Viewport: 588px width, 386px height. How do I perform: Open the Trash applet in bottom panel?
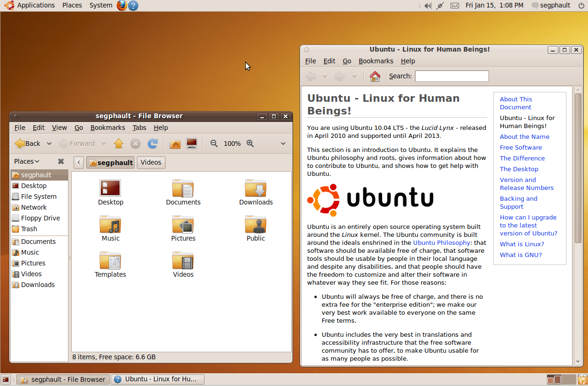(x=582, y=379)
